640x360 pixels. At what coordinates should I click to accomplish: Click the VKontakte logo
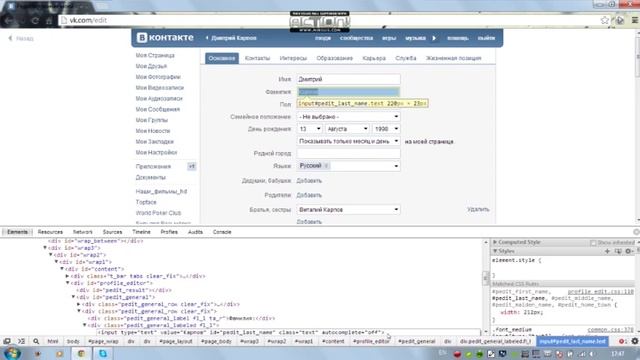point(165,38)
